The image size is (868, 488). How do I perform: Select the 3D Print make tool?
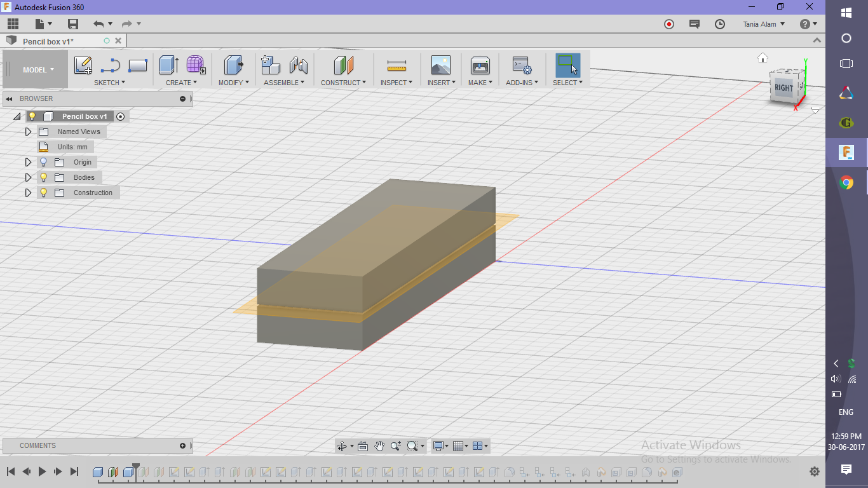click(x=480, y=65)
